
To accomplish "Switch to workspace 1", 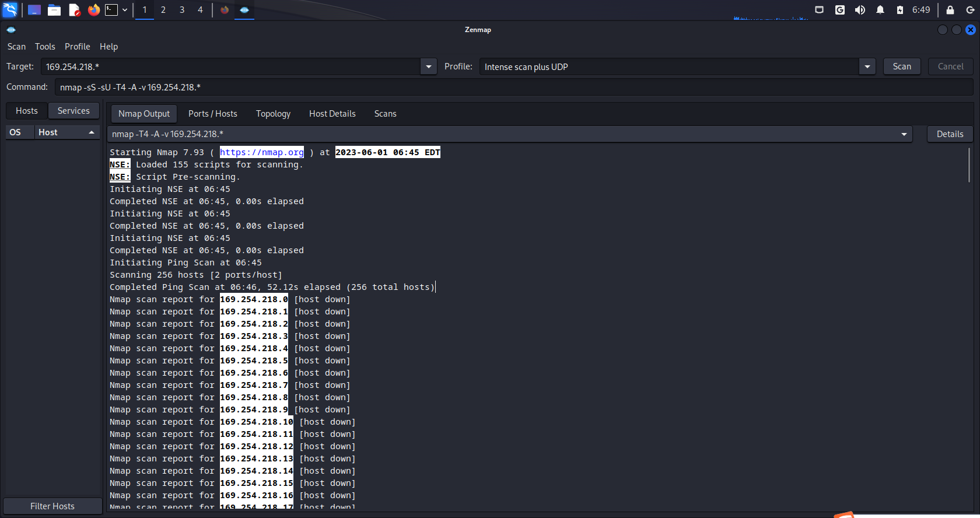I will pyautogui.click(x=145, y=10).
